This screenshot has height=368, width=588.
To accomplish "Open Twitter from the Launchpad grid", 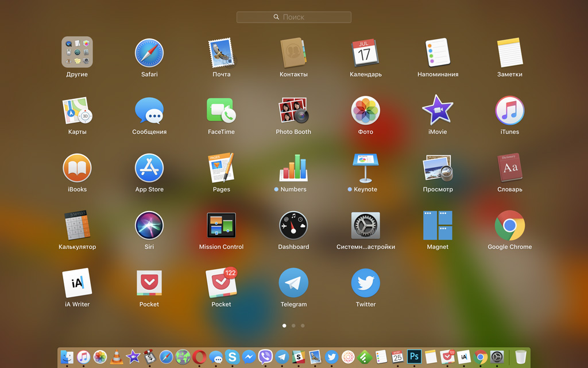I will [365, 283].
